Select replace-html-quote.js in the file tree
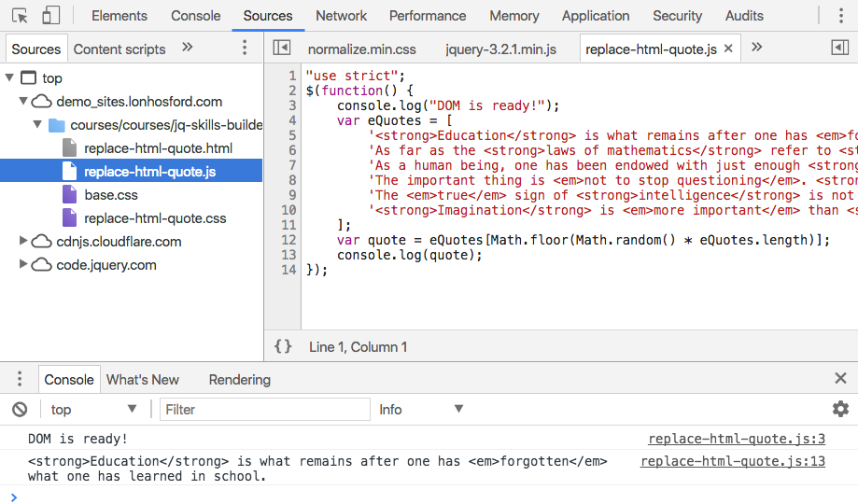The image size is (858, 504). (131, 171)
